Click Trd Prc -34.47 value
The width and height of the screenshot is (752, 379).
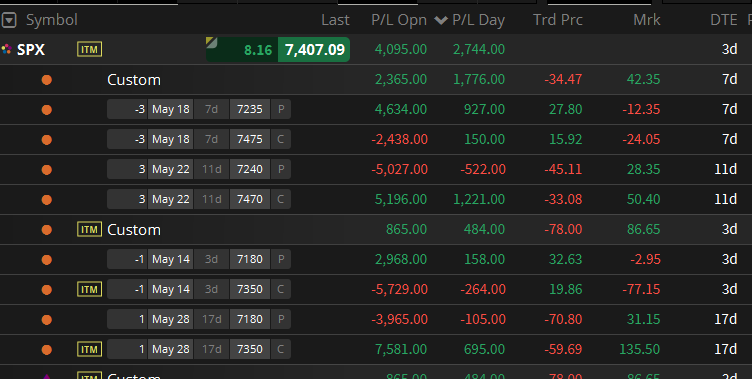point(564,80)
